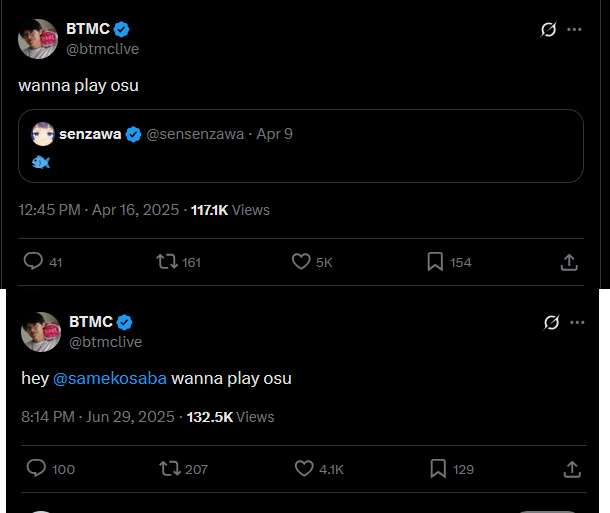
Task: Open Grok explain icon on first tweet
Action: (549, 29)
